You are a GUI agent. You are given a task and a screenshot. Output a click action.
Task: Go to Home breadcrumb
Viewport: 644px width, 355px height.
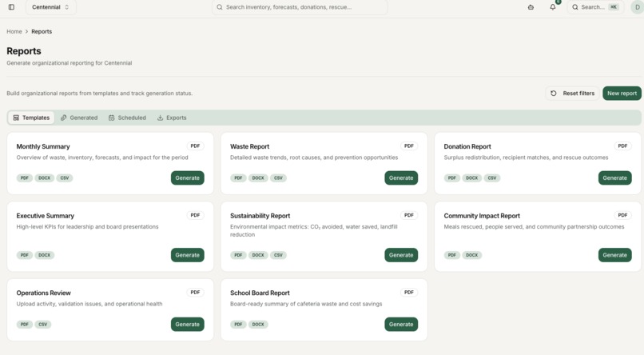click(14, 31)
